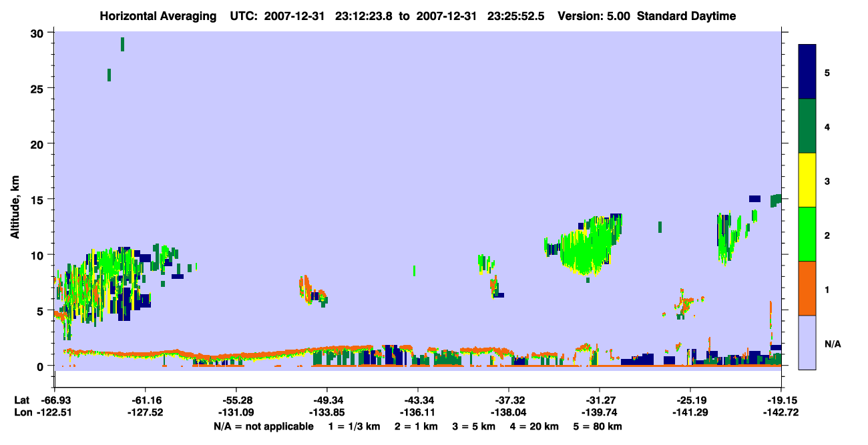Click the 25 altitude tick label

pos(39,89)
